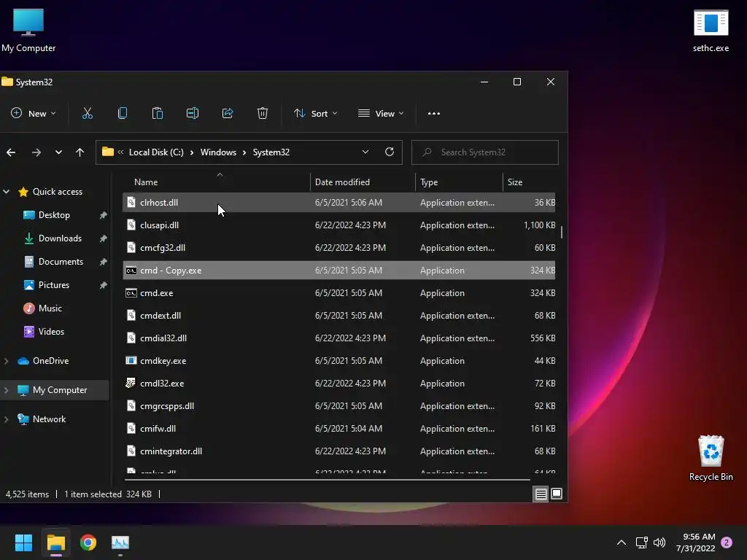Switch to large thumbnails view icon
The image size is (747, 560).
click(557, 494)
